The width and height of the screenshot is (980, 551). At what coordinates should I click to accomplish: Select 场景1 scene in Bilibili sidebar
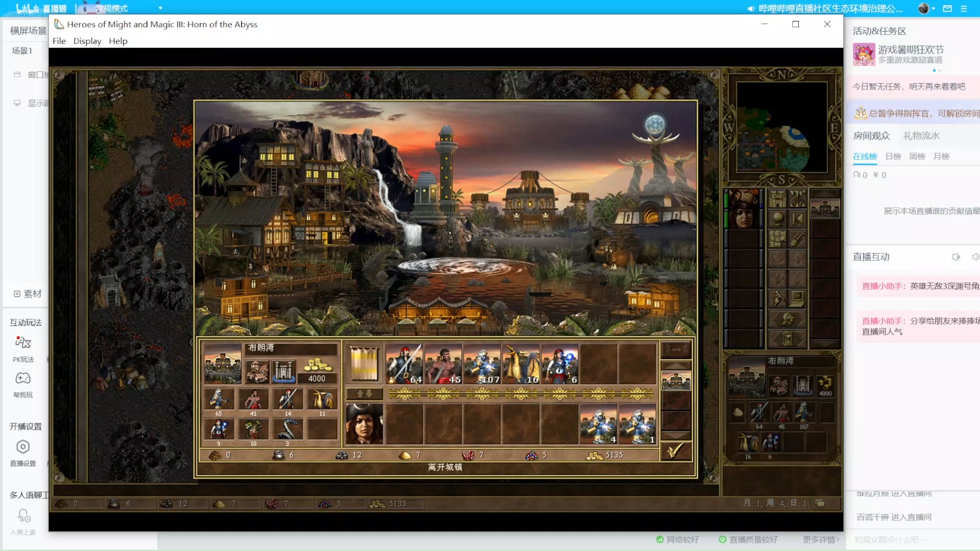tap(22, 51)
